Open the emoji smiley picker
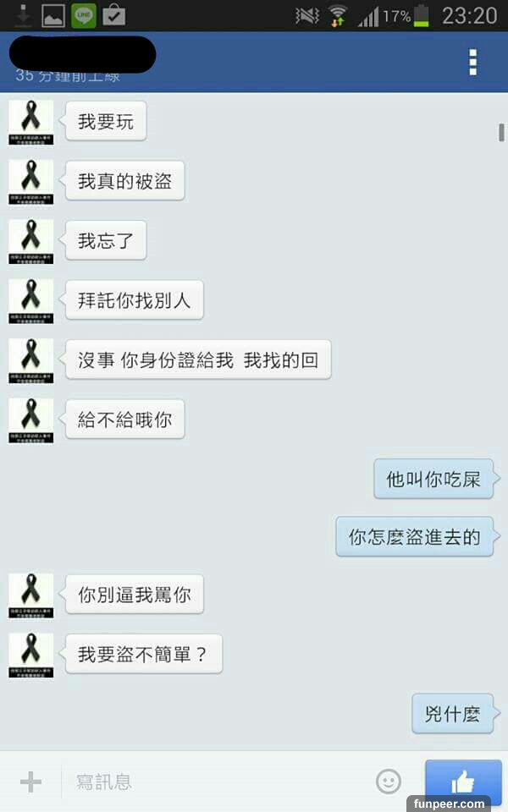 click(x=389, y=782)
